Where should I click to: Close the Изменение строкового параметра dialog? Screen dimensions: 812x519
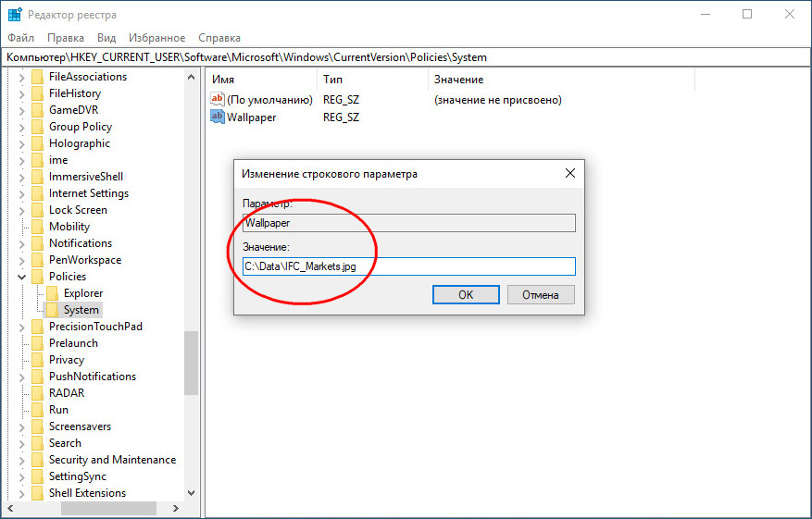click(570, 173)
